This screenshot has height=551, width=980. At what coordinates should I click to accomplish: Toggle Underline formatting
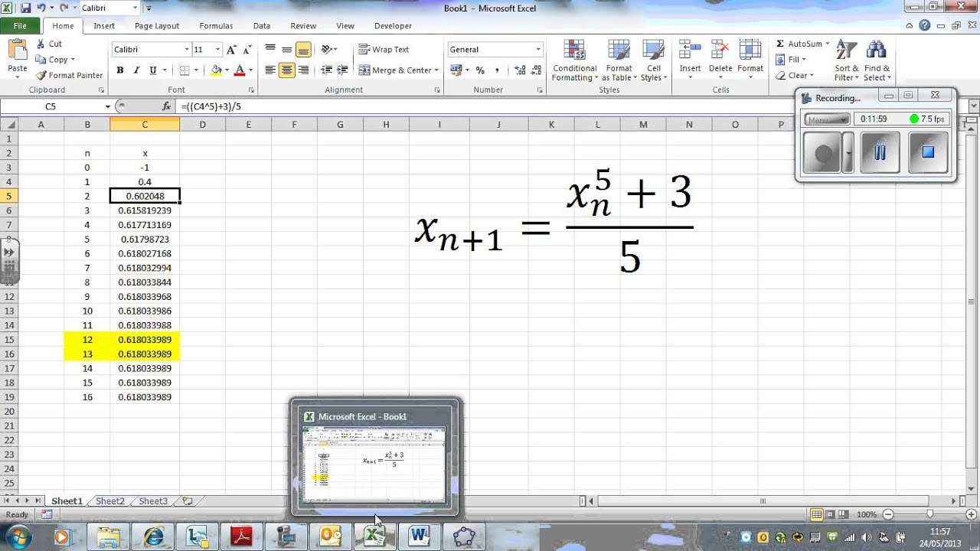click(153, 70)
